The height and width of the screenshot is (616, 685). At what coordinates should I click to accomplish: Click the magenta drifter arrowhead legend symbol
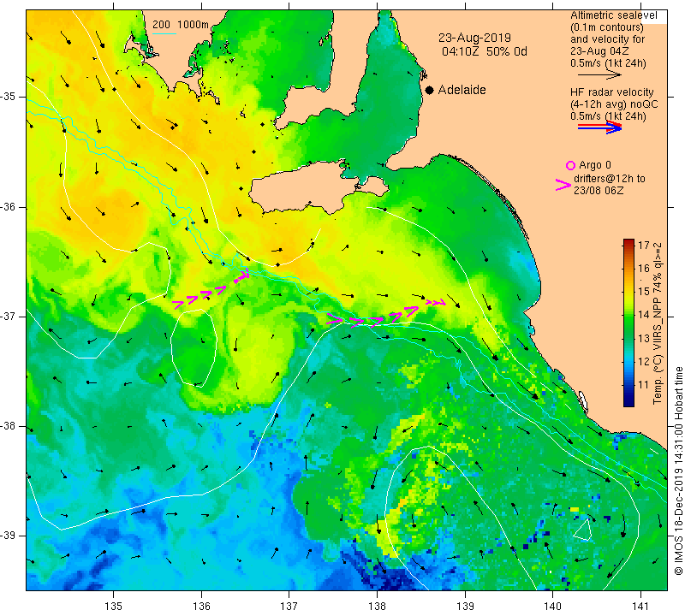coord(563,185)
